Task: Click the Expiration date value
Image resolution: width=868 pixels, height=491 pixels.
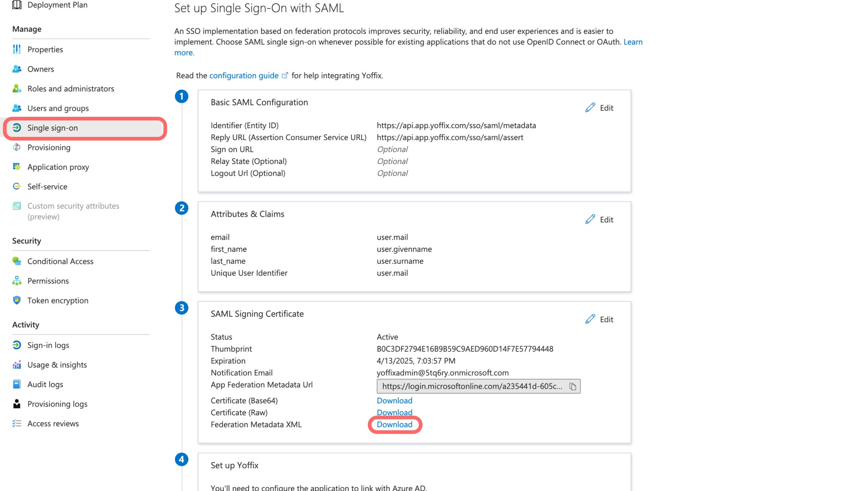Action: [x=416, y=360]
